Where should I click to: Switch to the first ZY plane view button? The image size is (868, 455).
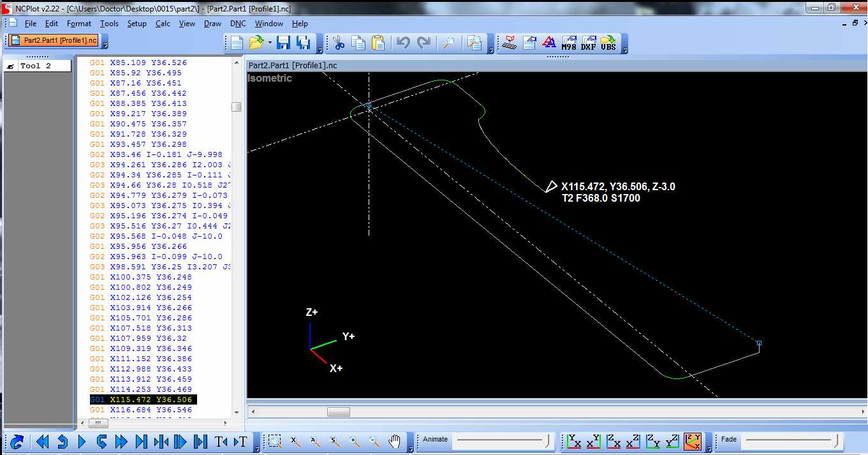pyautogui.click(x=653, y=441)
